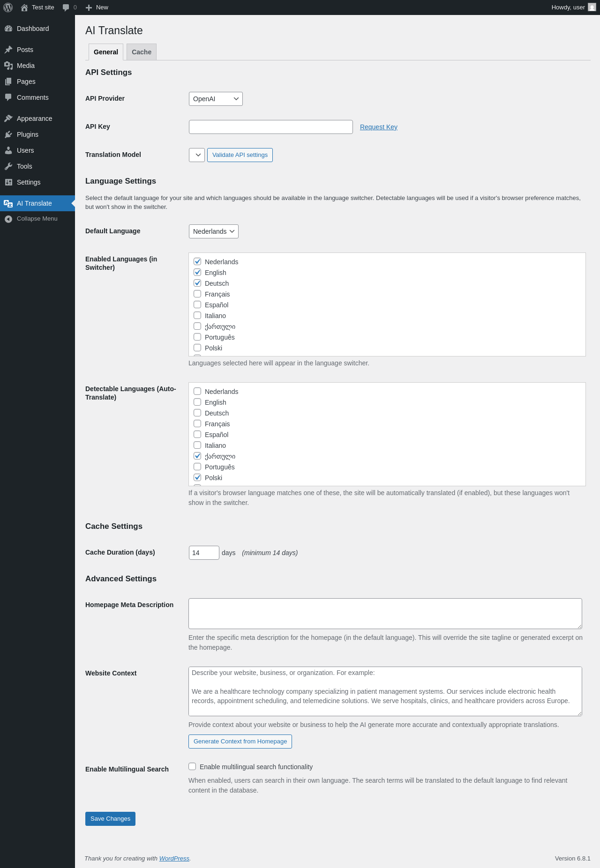The height and width of the screenshot is (868, 600).
Task: Click the Settings sliders icon
Action: coord(8,182)
